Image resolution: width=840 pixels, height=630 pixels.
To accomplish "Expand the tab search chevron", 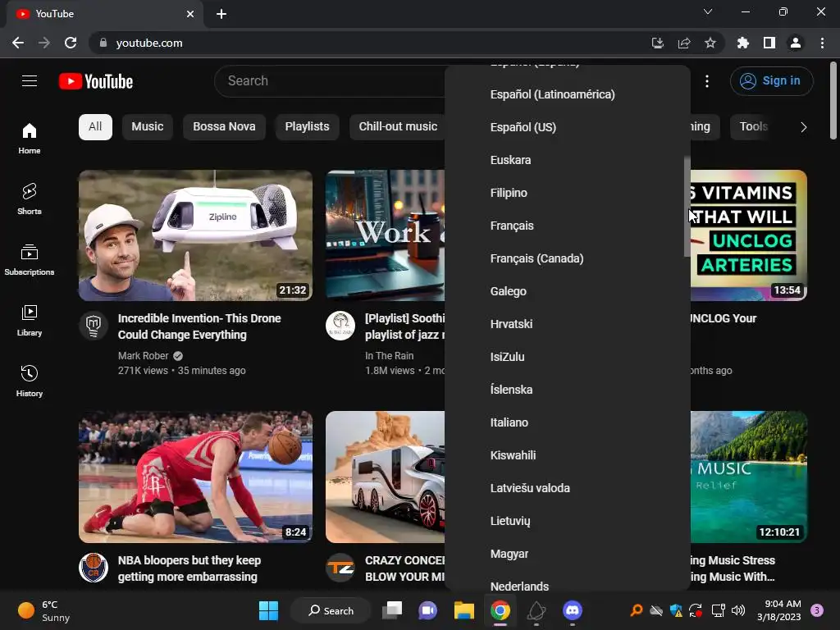I will pos(708,11).
